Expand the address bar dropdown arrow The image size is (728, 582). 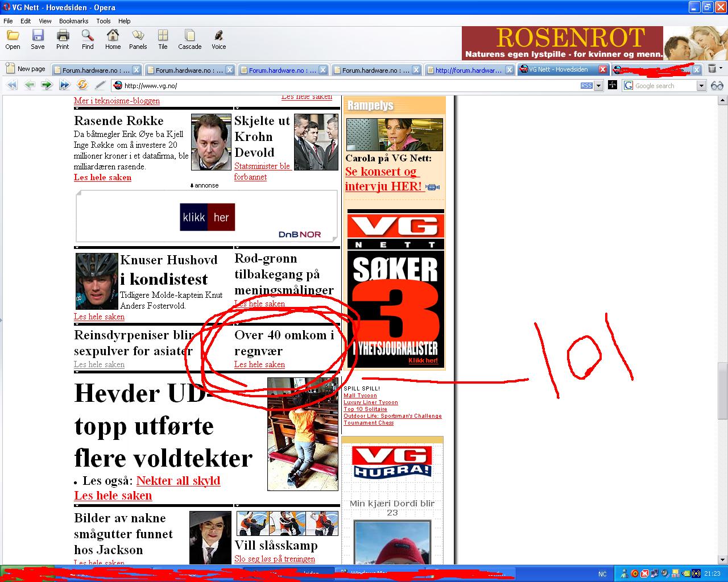pos(598,86)
